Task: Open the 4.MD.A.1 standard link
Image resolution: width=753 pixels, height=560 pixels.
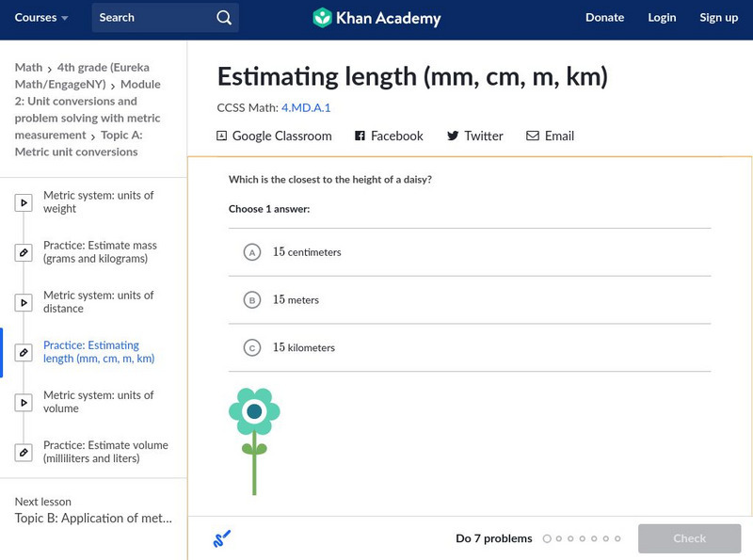Action: tap(306, 108)
